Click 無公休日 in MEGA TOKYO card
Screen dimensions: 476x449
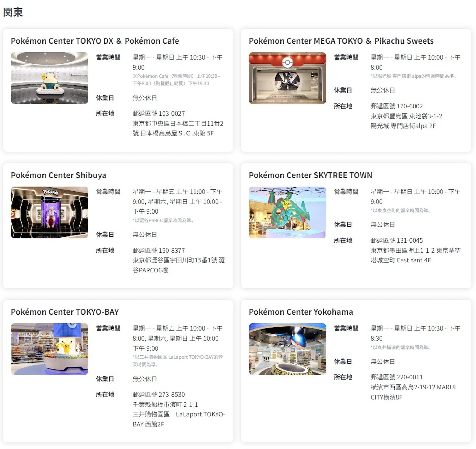(383, 90)
